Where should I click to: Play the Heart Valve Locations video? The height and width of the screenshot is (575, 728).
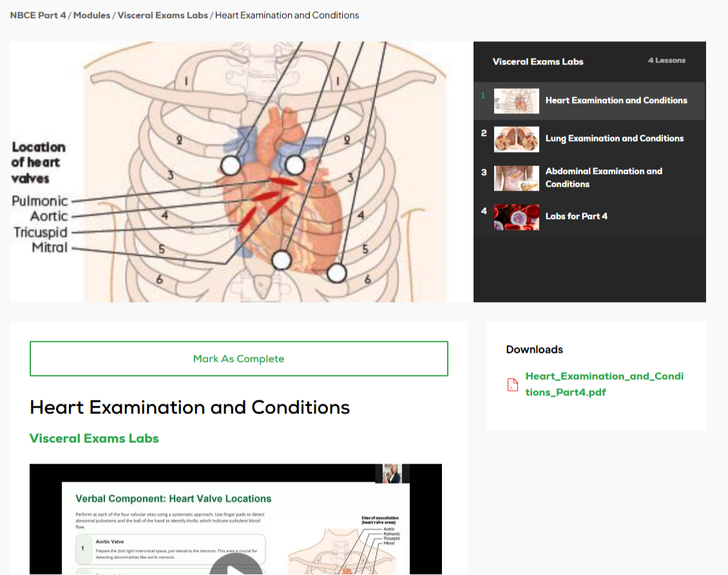[236, 566]
